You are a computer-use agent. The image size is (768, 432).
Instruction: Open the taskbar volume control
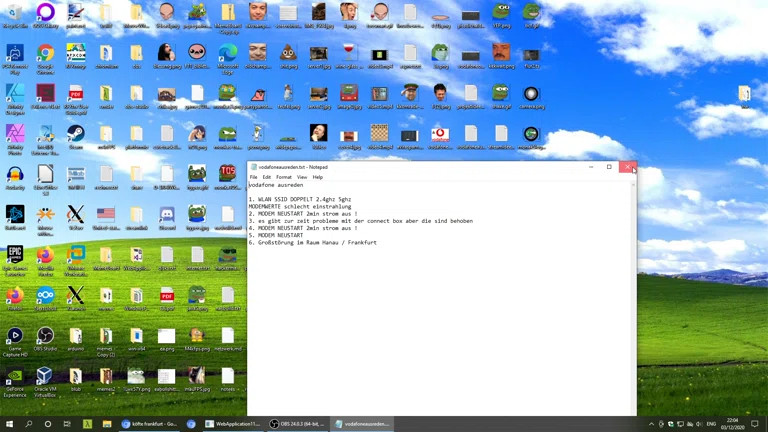click(697, 424)
